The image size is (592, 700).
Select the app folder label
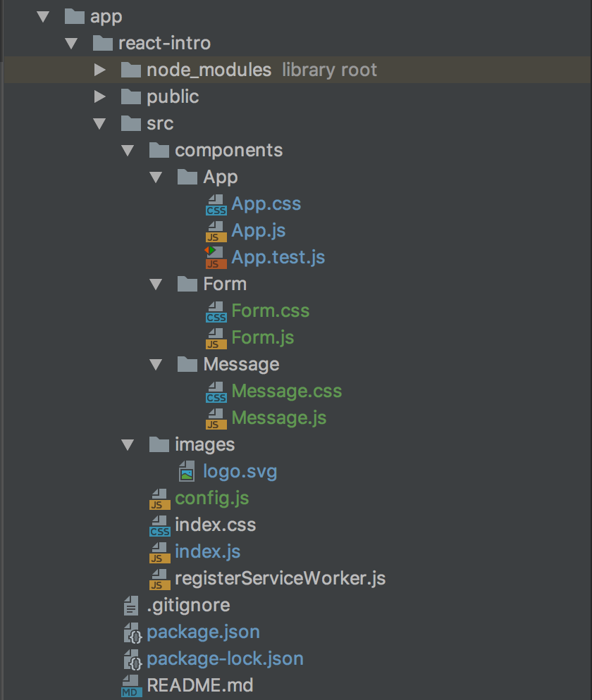106,17
